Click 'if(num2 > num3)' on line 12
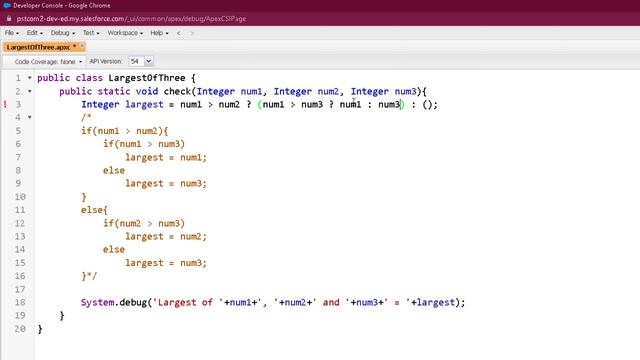The image size is (640, 360). pyautogui.click(x=144, y=223)
